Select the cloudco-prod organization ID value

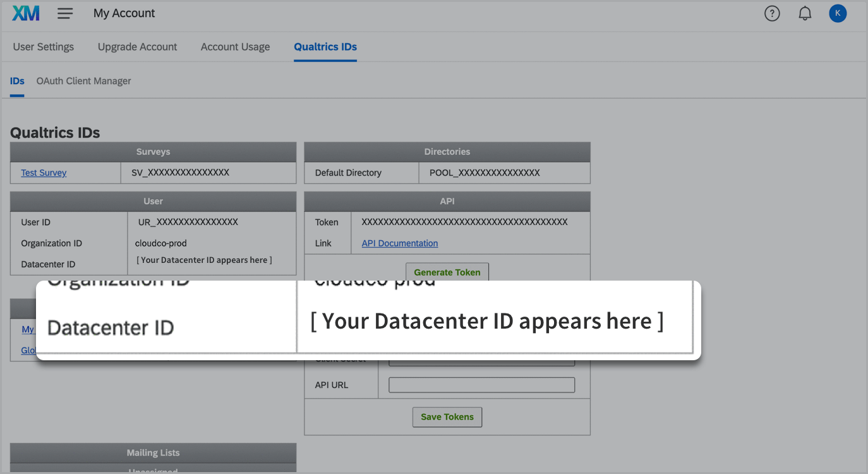tap(161, 243)
